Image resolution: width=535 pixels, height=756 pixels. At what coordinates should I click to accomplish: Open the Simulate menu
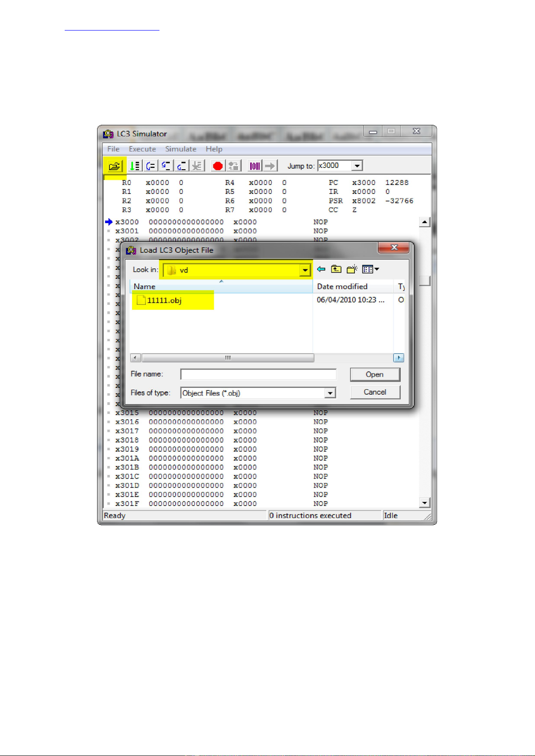[x=181, y=149]
